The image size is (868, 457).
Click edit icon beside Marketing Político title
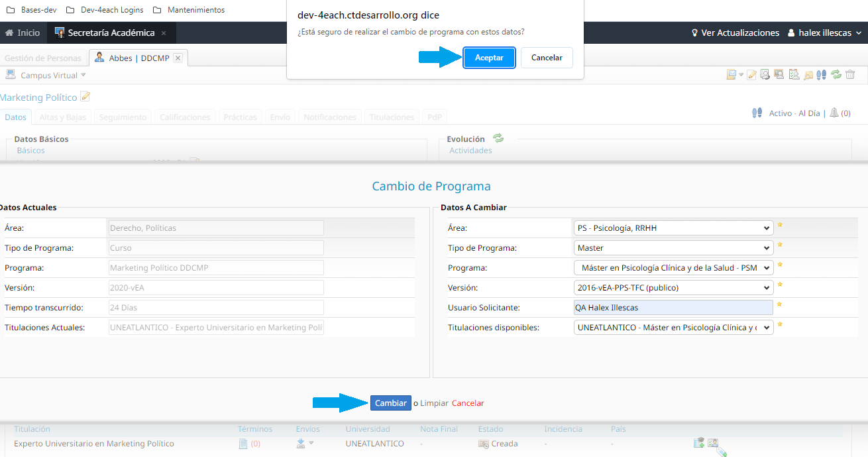tap(85, 97)
